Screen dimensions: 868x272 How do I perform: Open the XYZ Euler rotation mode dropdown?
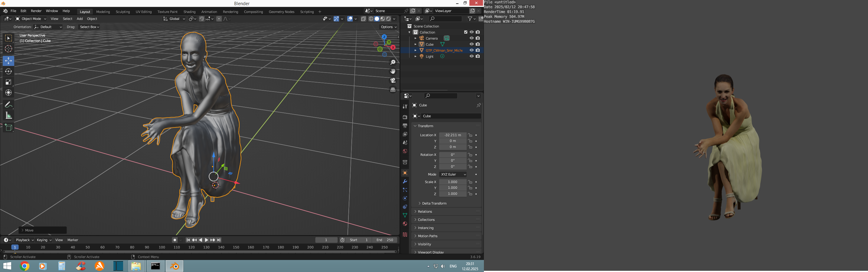click(x=453, y=174)
